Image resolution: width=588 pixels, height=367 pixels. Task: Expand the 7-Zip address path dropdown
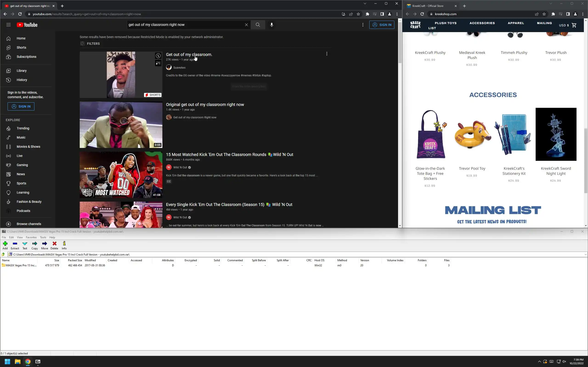coord(585,254)
